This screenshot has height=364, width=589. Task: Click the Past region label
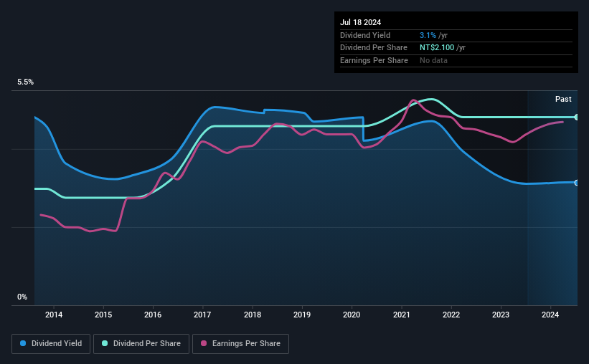click(563, 99)
